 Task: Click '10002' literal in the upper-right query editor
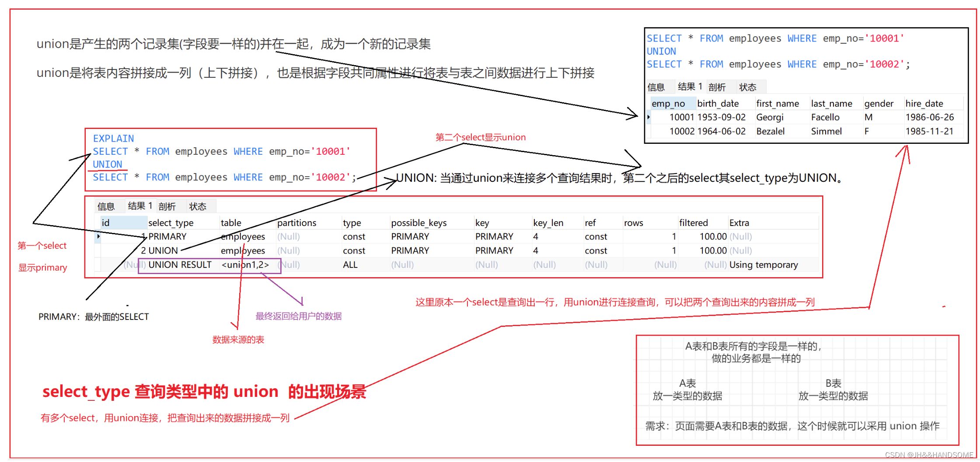[x=884, y=64]
